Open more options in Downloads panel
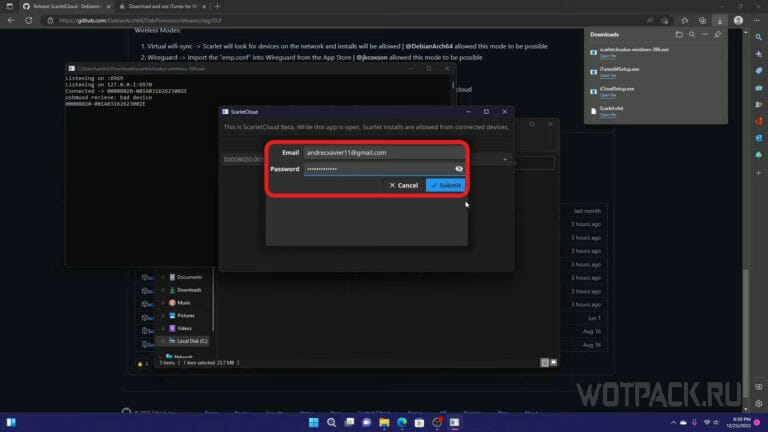768x432 pixels. [703, 33]
